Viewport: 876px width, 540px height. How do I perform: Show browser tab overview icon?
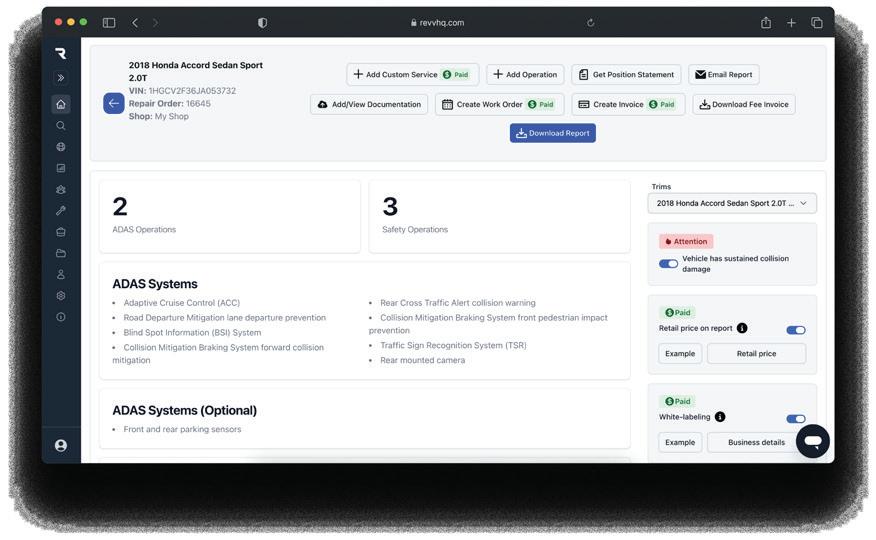pyautogui.click(x=817, y=22)
